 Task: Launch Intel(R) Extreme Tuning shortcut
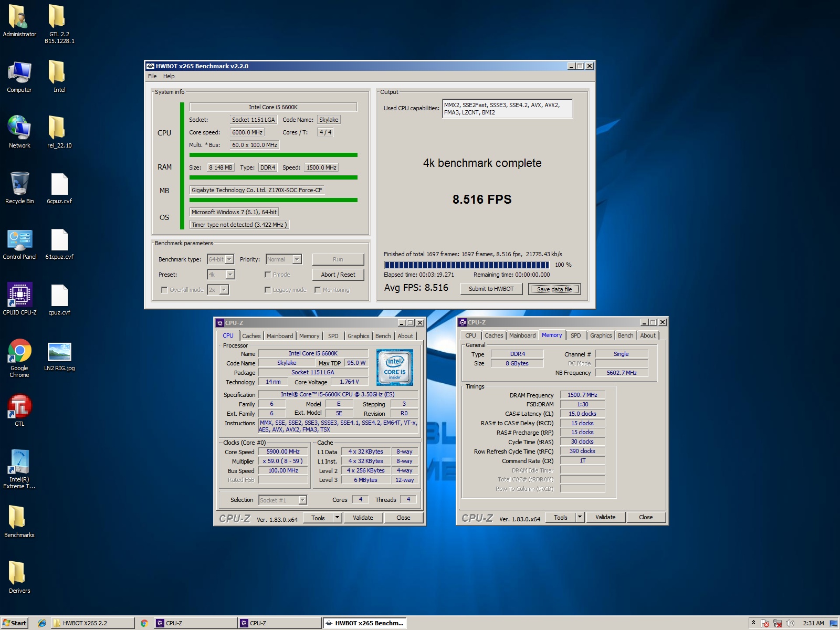pos(19,469)
